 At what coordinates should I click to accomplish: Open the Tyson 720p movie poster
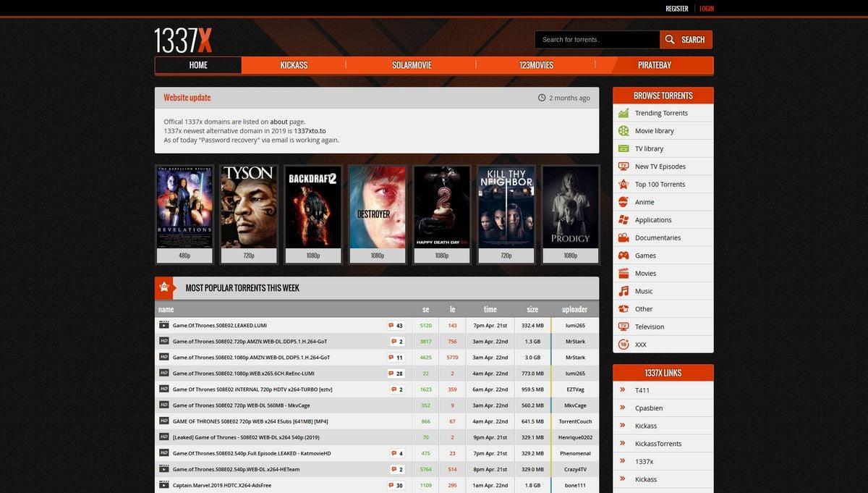click(x=249, y=215)
